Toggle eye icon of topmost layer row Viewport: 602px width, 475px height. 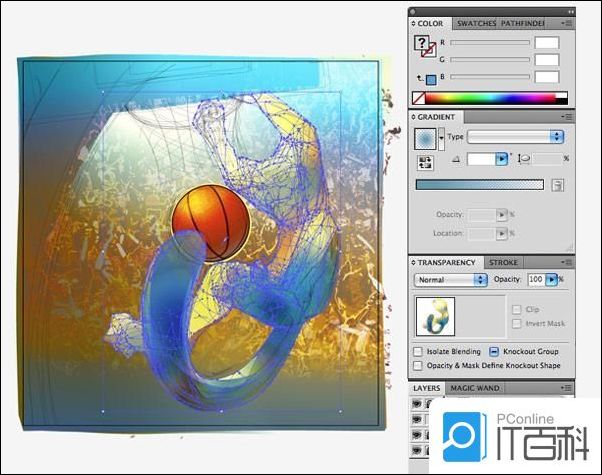coord(417,404)
